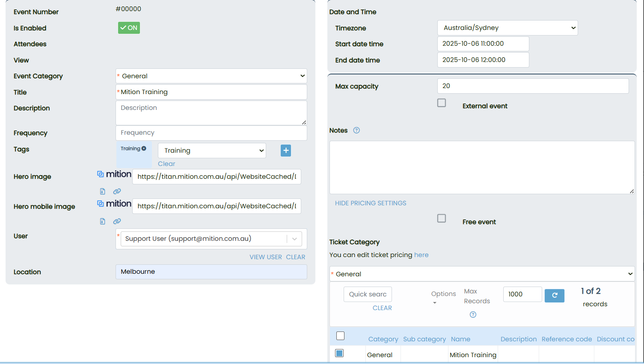Remove the Training tag chip
This screenshot has height=364, width=644.
[144, 148]
